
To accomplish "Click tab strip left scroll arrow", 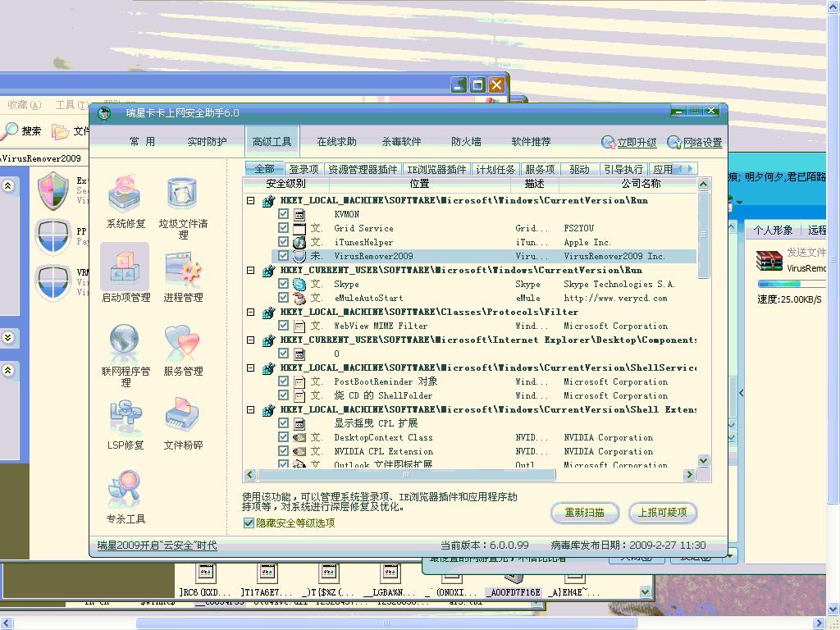I will pyautogui.click(x=680, y=169).
